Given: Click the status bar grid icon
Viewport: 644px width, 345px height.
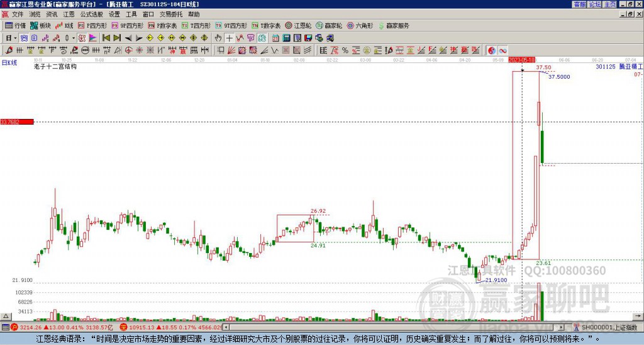Looking at the screenshot, I should [x=5, y=327].
